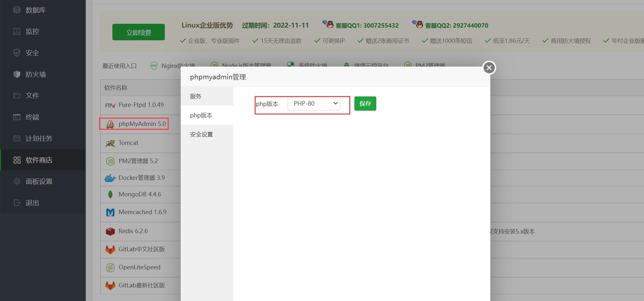Click the OpenLiteSpeed lightning icon
This screenshot has width=644, height=301.
click(x=110, y=268)
